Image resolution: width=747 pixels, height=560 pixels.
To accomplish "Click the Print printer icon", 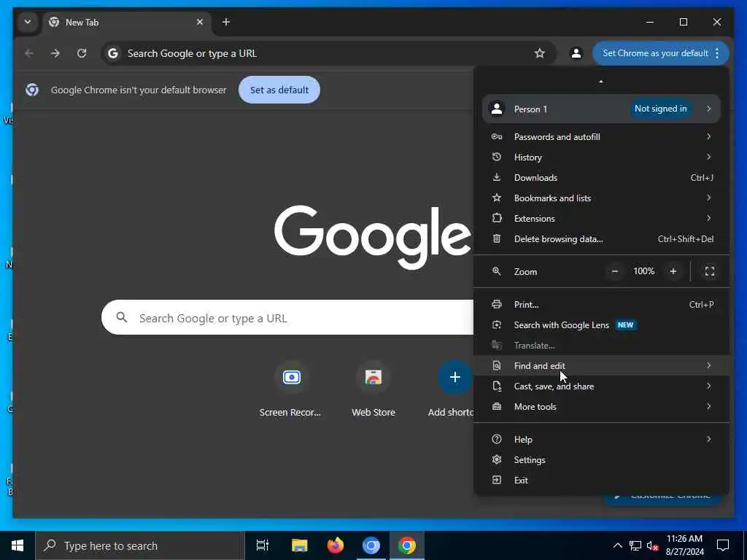I will [x=496, y=304].
